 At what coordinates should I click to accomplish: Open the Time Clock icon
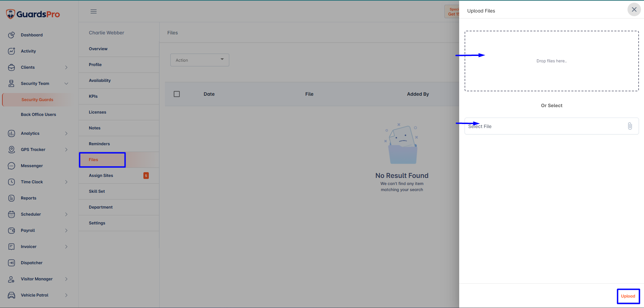coord(11,182)
